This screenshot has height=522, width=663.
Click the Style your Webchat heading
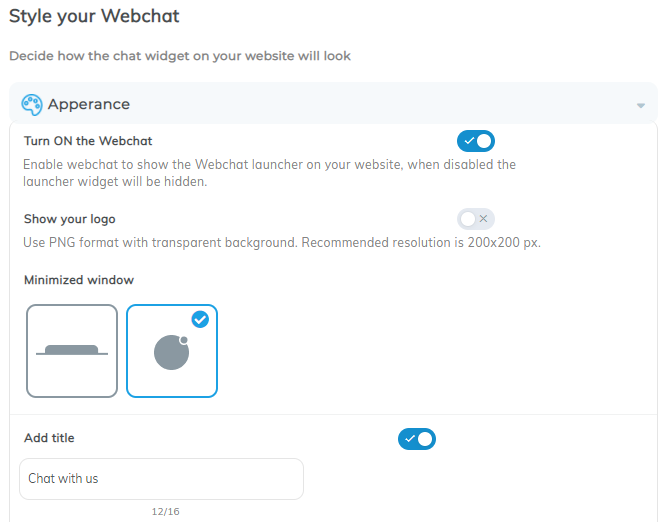coord(94,16)
